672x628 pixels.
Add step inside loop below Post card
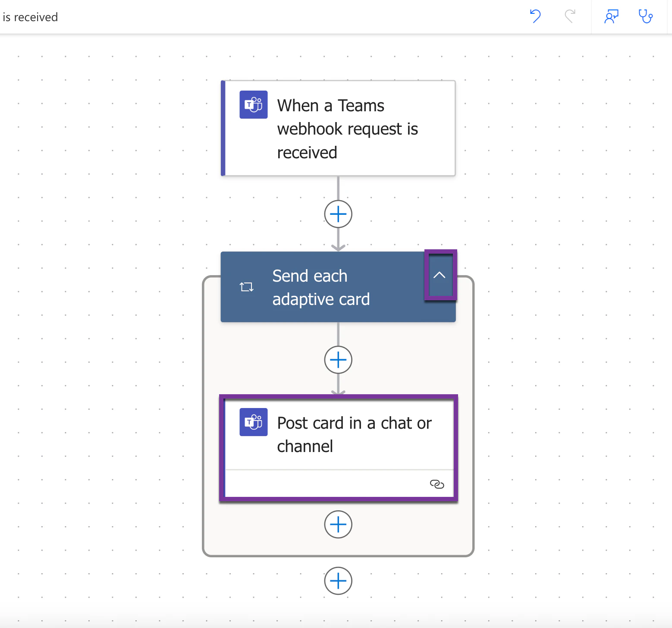click(x=338, y=524)
